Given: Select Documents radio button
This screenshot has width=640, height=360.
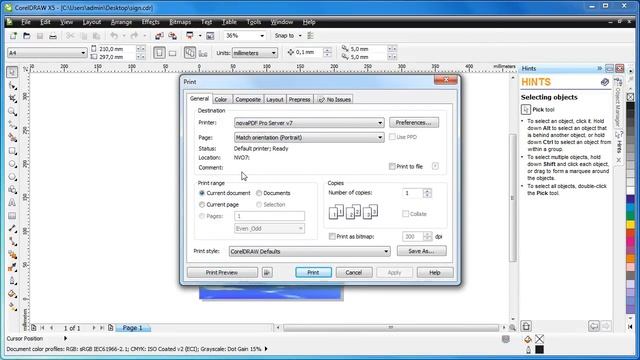Looking at the screenshot, I should (x=259, y=193).
